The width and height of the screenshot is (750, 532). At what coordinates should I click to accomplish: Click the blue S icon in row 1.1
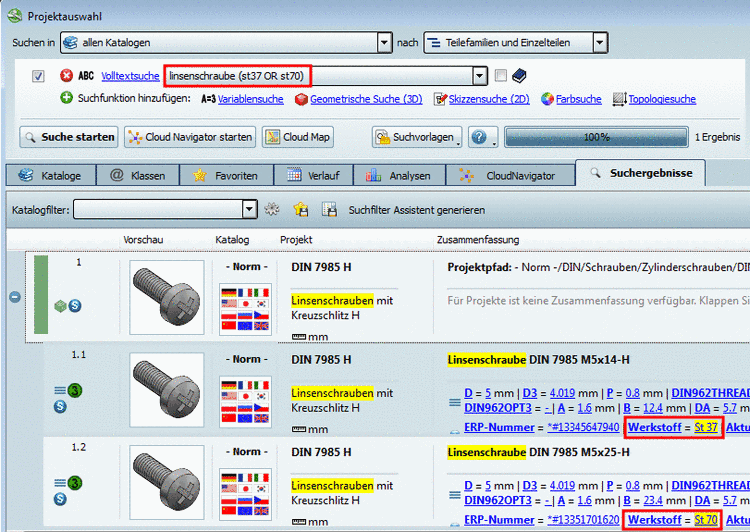pyautogui.click(x=60, y=407)
